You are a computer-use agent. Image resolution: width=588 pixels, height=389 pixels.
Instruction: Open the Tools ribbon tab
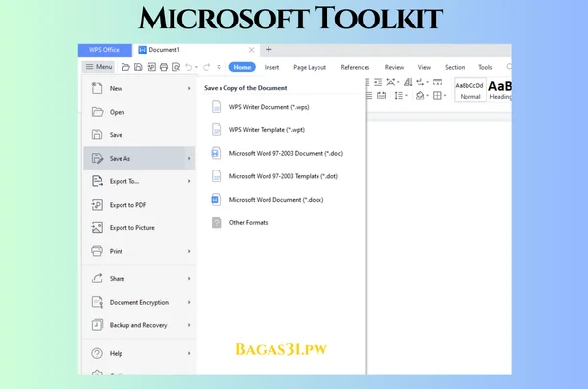pos(485,67)
